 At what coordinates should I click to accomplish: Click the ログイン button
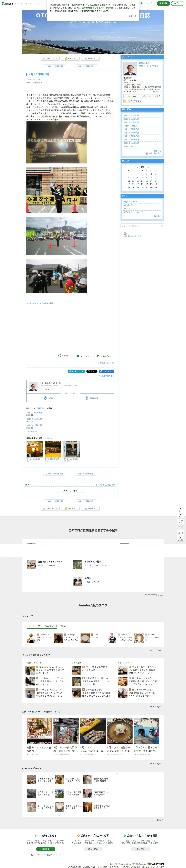178,3
